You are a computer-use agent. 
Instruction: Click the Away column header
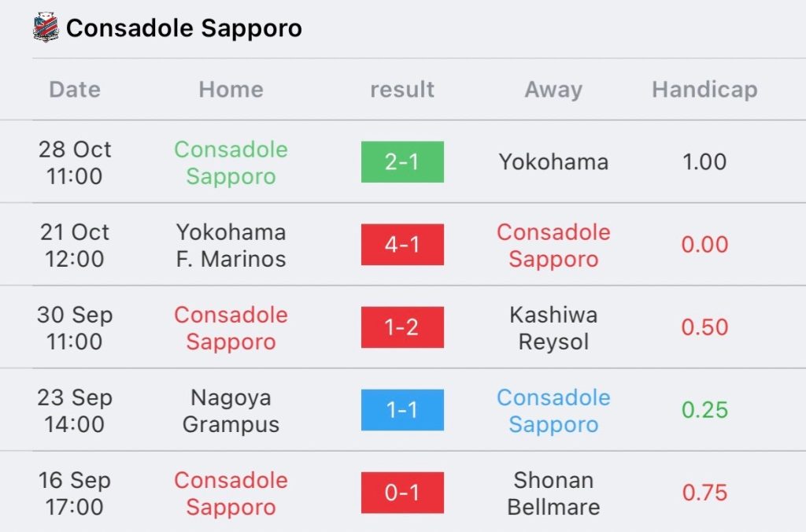[553, 90]
